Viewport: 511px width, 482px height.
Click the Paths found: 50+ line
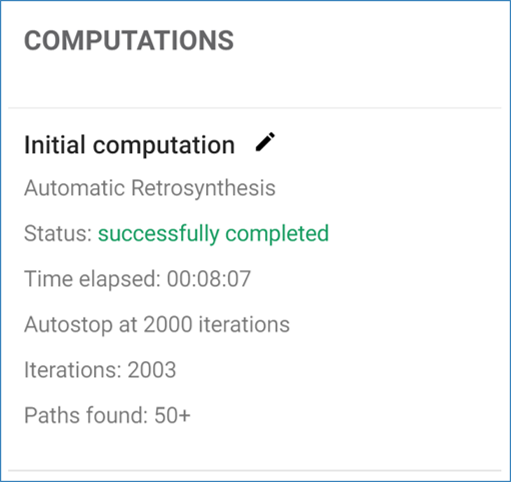tap(107, 415)
